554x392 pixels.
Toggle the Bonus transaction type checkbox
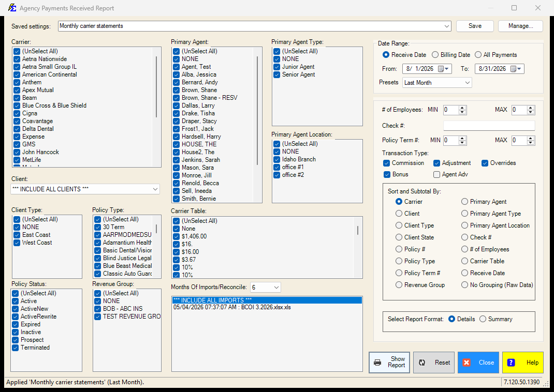(387, 174)
